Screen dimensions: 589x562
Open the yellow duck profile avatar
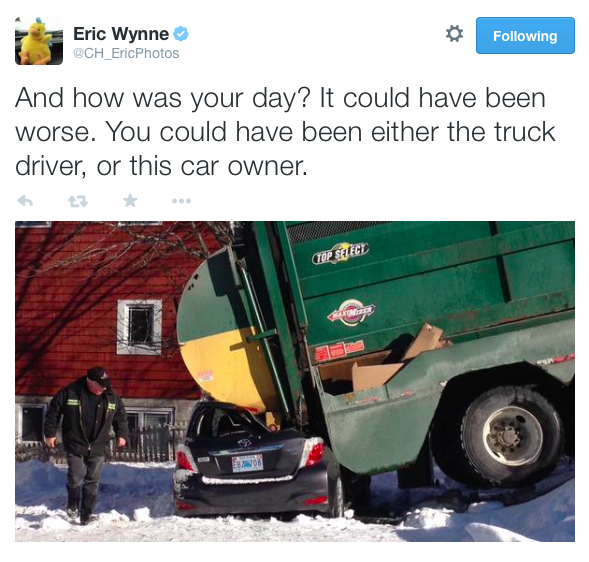point(39,41)
